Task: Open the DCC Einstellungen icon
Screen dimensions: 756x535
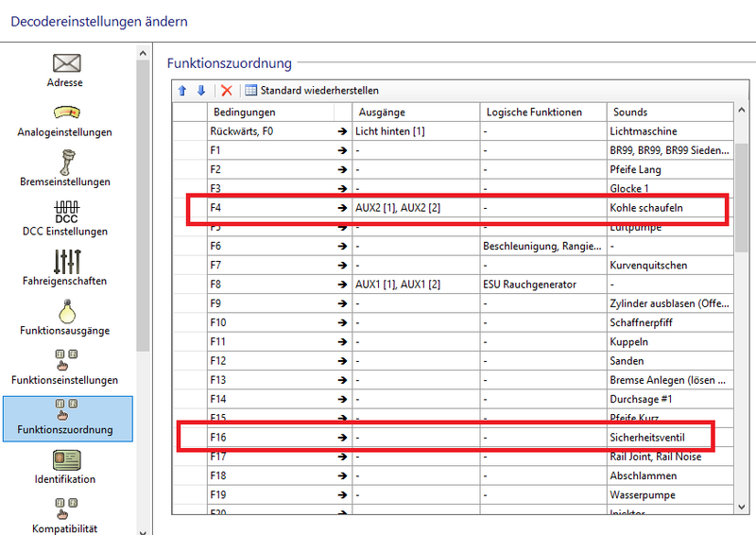Action: 66,213
